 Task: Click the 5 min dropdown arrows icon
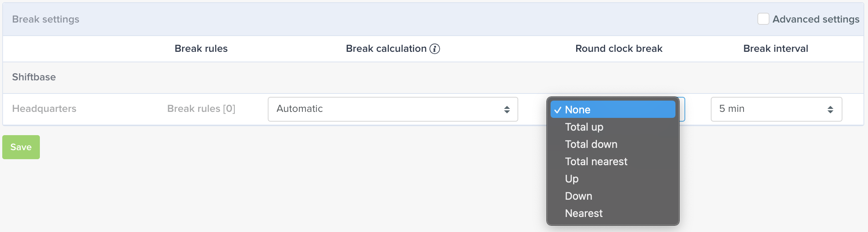pyautogui.click(x=830, y=109)
